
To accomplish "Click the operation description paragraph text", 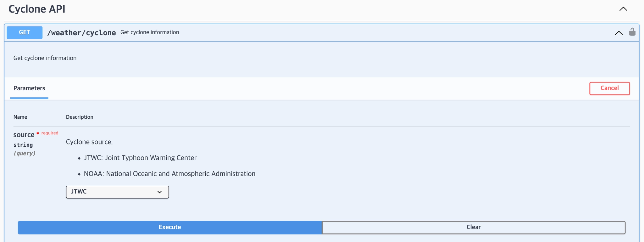I will click(45, 58).
